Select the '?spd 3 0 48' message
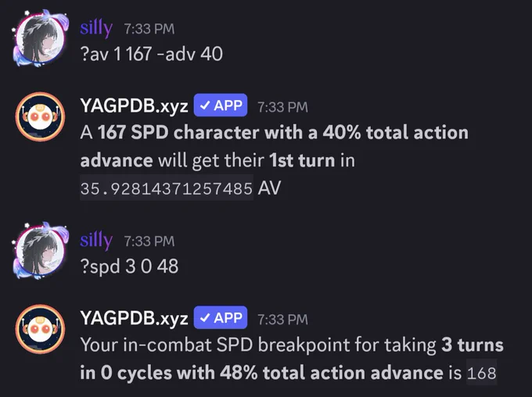This screenshot has height=397, width=532. tap(129, 266)
